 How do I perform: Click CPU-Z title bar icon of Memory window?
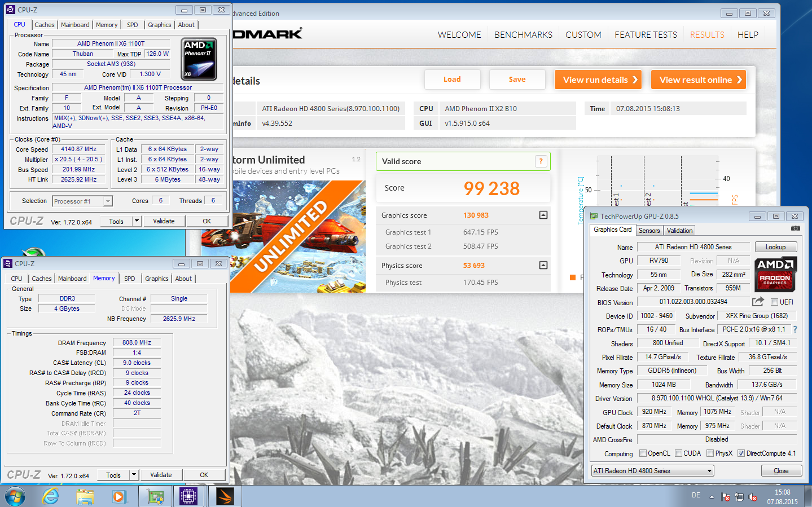8,263
